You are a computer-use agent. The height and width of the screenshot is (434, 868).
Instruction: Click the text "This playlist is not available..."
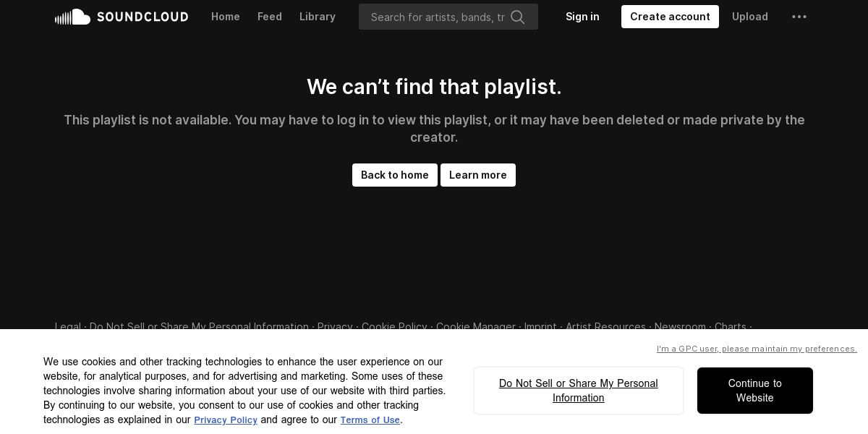(x=434, y=129)
